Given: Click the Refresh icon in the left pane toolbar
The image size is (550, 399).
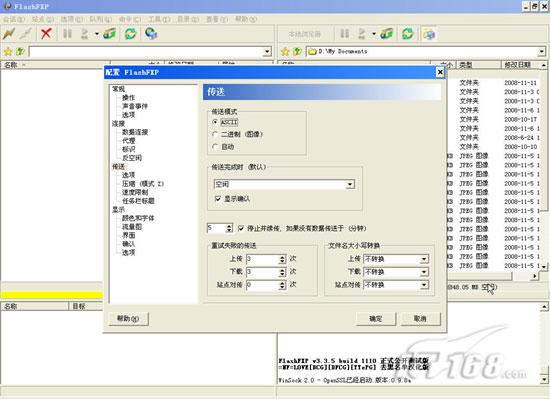Looking at the screenshot, I should pyautogui.click(x=130, y=34).
